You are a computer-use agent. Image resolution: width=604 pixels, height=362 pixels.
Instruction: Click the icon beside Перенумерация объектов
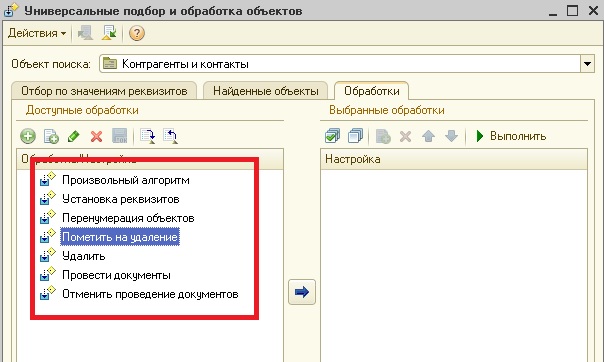pyautogui.click(x=48, y=217)
